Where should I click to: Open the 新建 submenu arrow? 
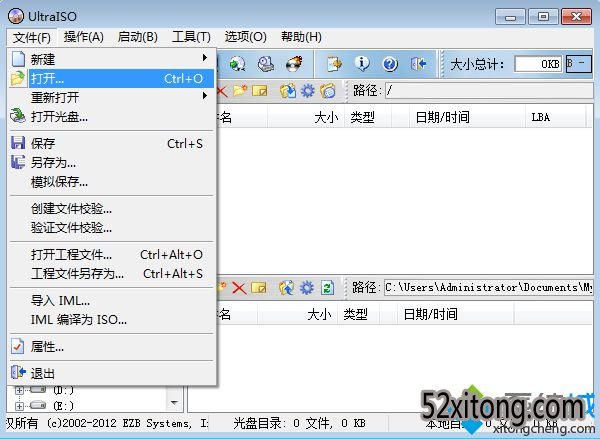205,58
